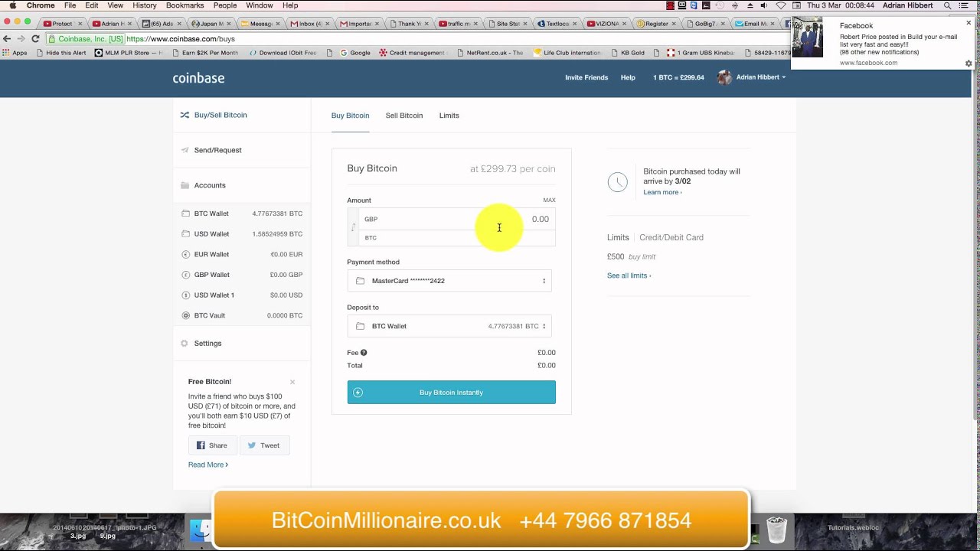Swap currency using the amount toggle arrows
The image size is (980, 551).
coord(353,228)
